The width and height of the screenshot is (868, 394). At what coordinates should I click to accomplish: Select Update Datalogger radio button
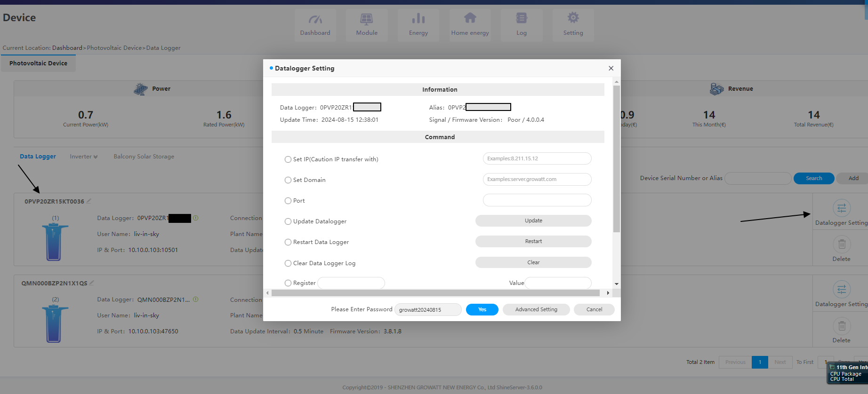288,221
